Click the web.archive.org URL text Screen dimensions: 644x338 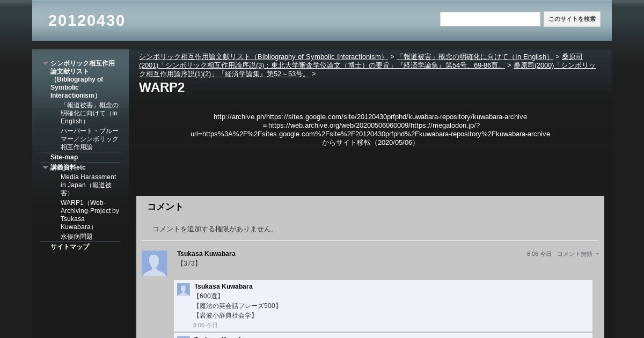(370, 129)
